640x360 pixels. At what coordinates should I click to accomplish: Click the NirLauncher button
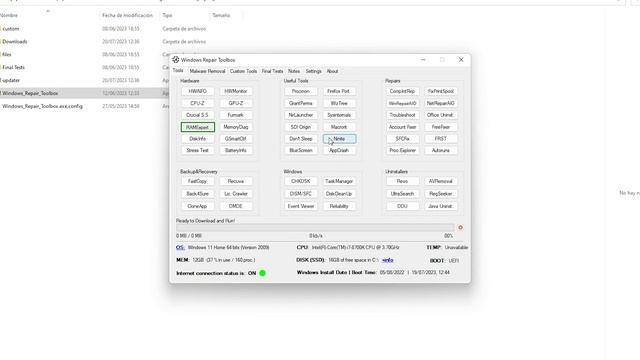(x=301, y=115)
